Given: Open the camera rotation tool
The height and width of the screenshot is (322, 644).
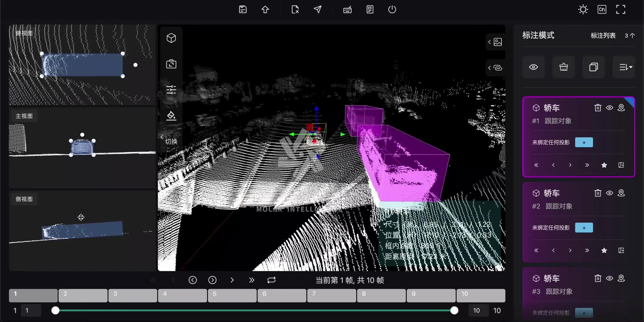Looking at the screenshot, I should tap(171, 64).
